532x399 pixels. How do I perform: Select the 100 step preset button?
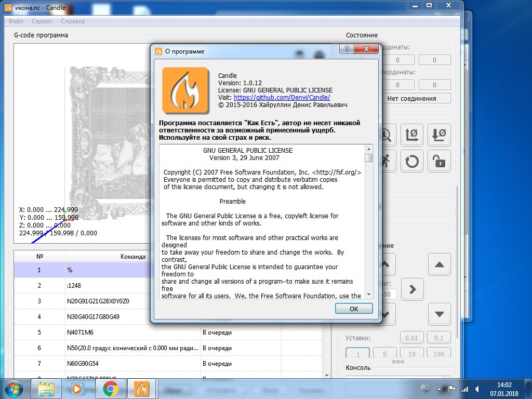pos(438,353)
